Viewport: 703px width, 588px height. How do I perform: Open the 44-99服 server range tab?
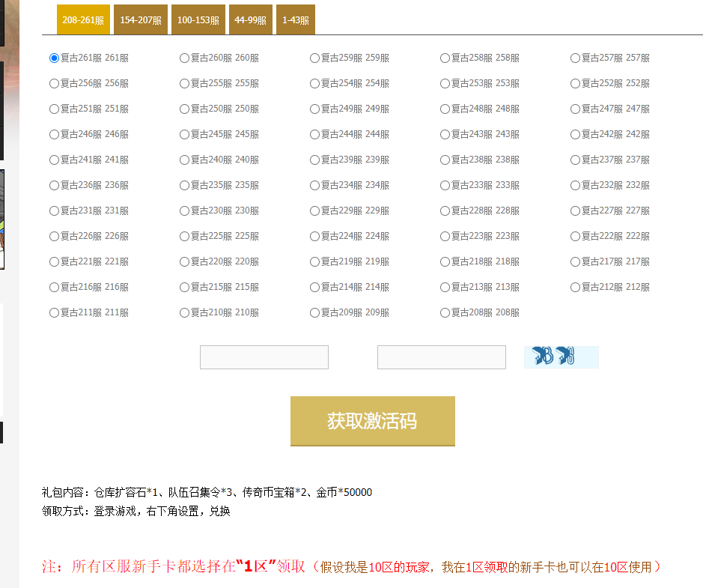pos(250,20)
